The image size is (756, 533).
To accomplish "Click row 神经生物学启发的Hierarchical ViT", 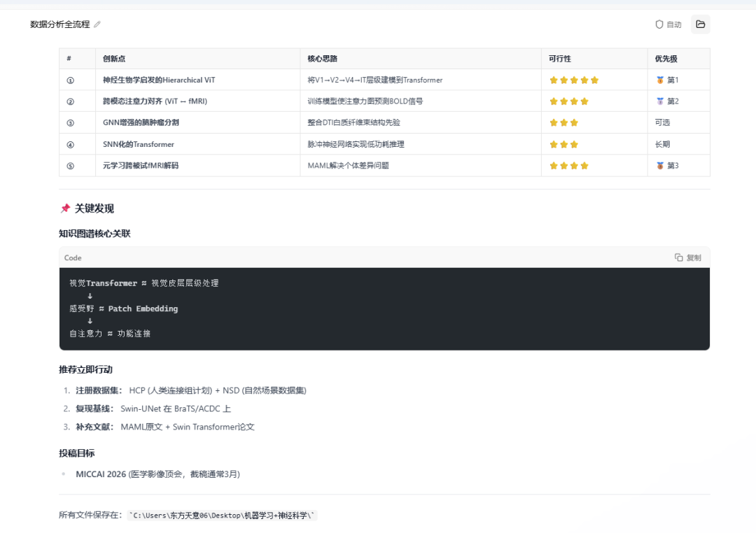I will pos(384,80).
